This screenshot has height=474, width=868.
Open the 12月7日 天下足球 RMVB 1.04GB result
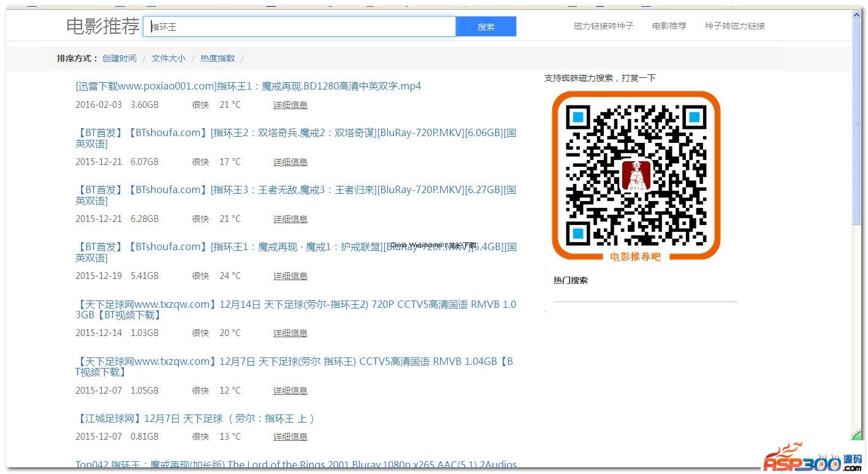(x=295, y=367)
